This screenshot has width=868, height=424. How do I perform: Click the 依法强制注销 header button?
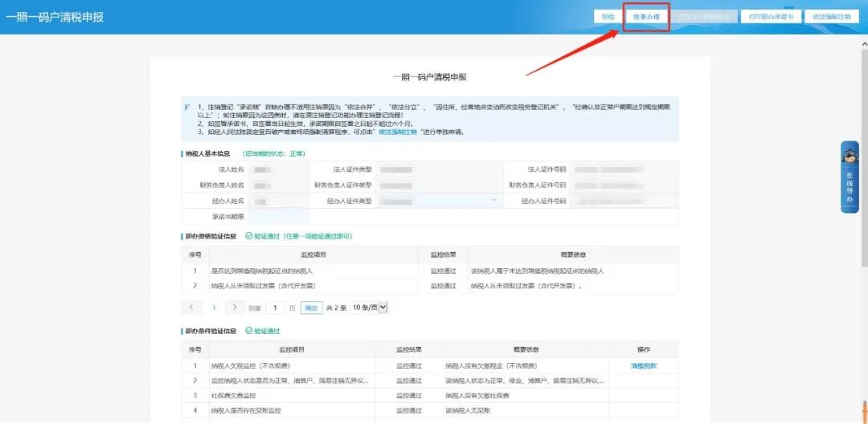pyautogui.click(x=832, y=17)
